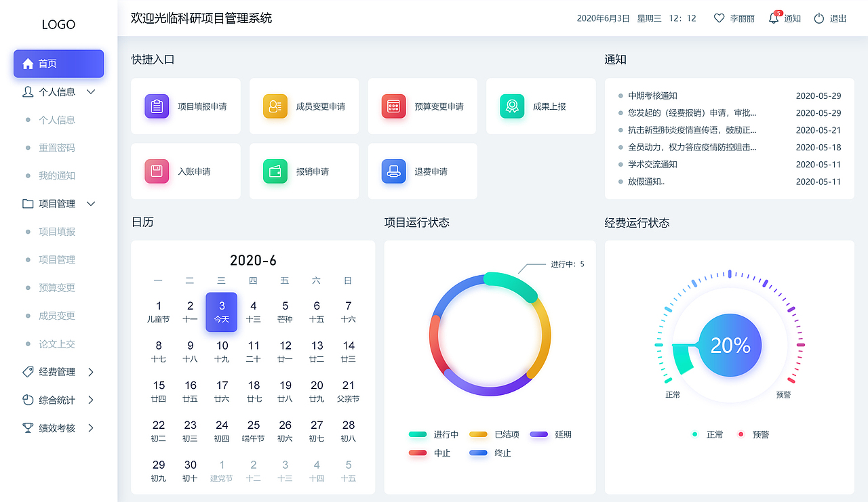This screenshot has width=868, height=502.
Task: Click the green wallet icon for 报销申请
Action: 275,171
